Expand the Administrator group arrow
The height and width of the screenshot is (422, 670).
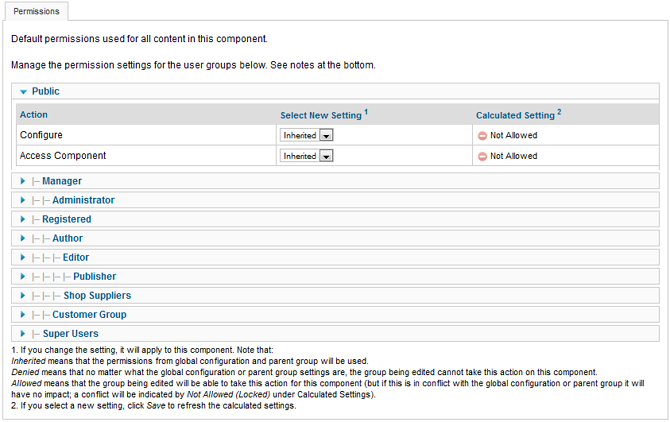pos(23,200)
